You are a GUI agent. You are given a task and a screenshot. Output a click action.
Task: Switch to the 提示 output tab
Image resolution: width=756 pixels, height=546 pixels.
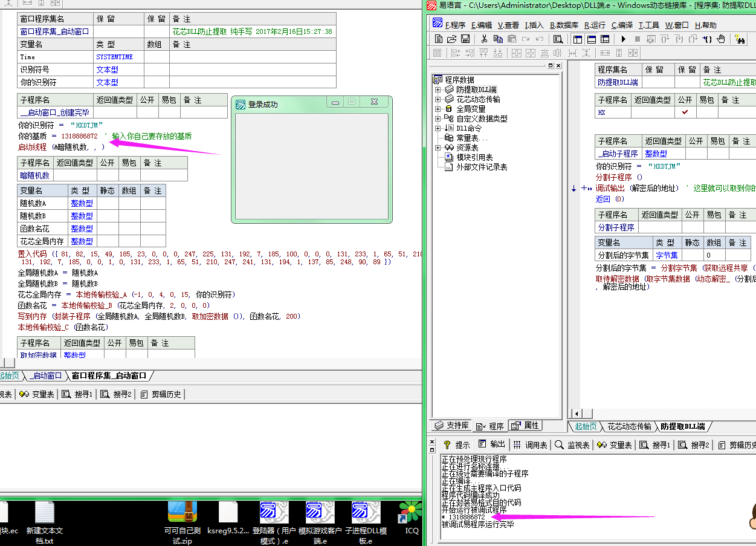[x=456, y=445]
